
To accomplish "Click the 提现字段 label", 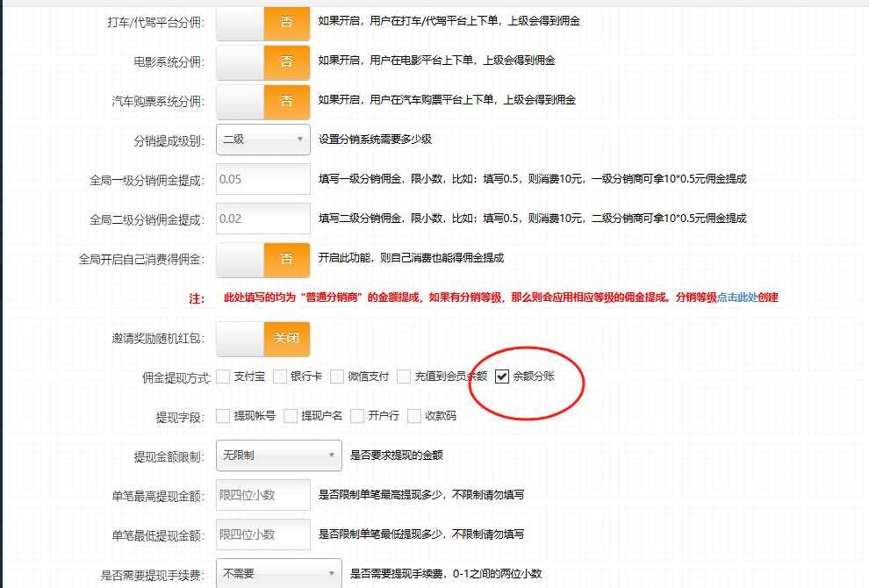I will coord(180,418).
